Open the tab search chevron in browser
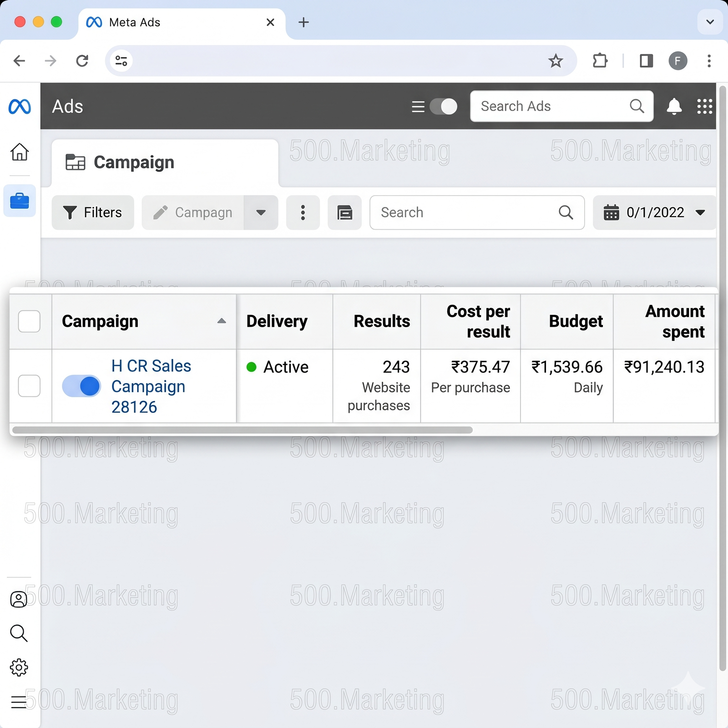Screen dimensions: 728x728 click(710, 22)
